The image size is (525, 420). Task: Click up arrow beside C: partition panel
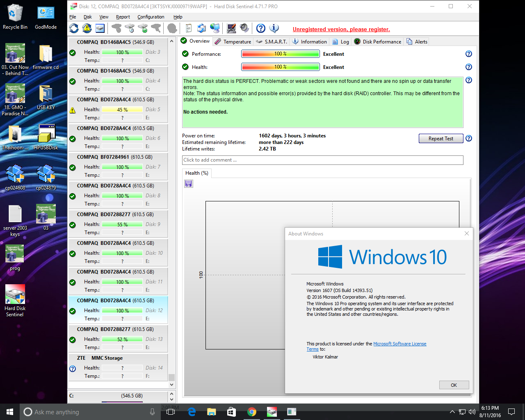point(171,393)
